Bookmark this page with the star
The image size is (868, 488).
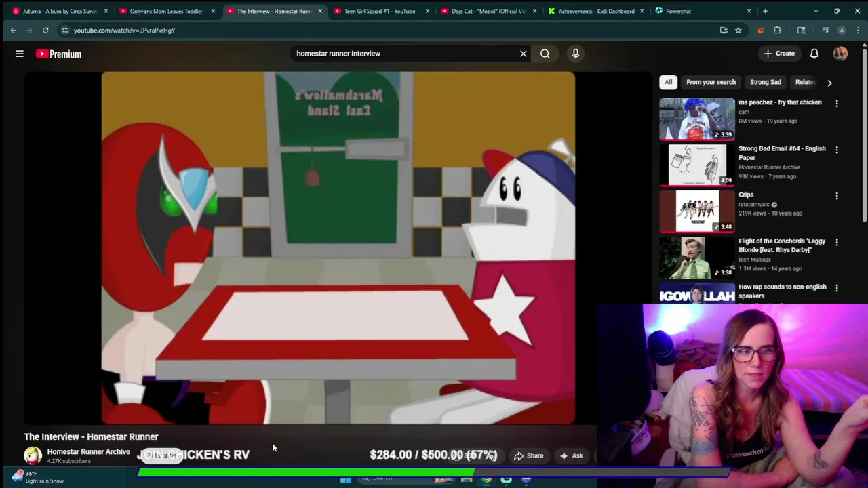(x=738, y=30)
